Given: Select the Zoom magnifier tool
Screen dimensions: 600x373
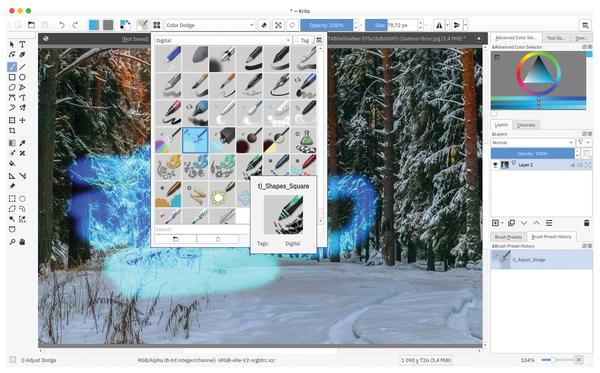Looking at the screenshot, I should [x=12, y=242].
